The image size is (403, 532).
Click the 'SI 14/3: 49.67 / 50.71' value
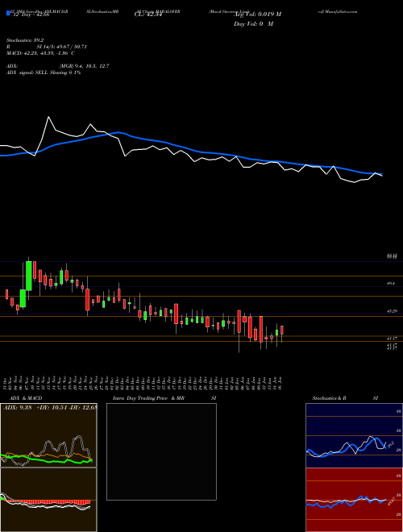point(61,47)
